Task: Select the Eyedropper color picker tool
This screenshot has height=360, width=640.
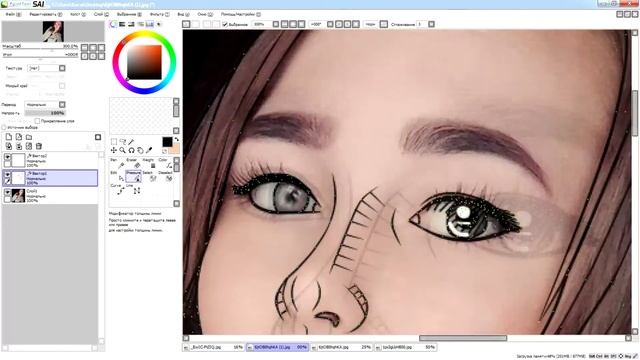Action: click(149, 150)
